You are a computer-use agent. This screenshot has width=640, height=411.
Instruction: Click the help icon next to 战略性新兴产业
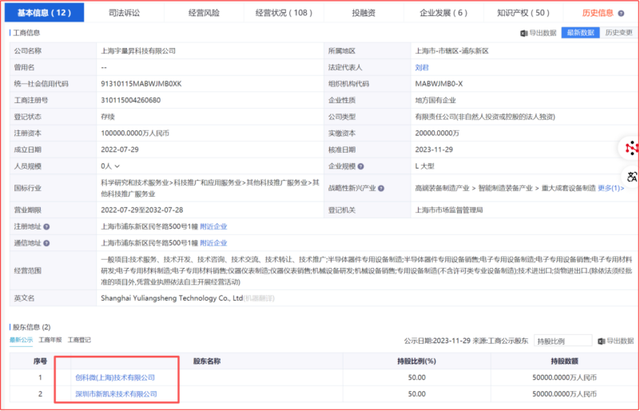(381, 189)
